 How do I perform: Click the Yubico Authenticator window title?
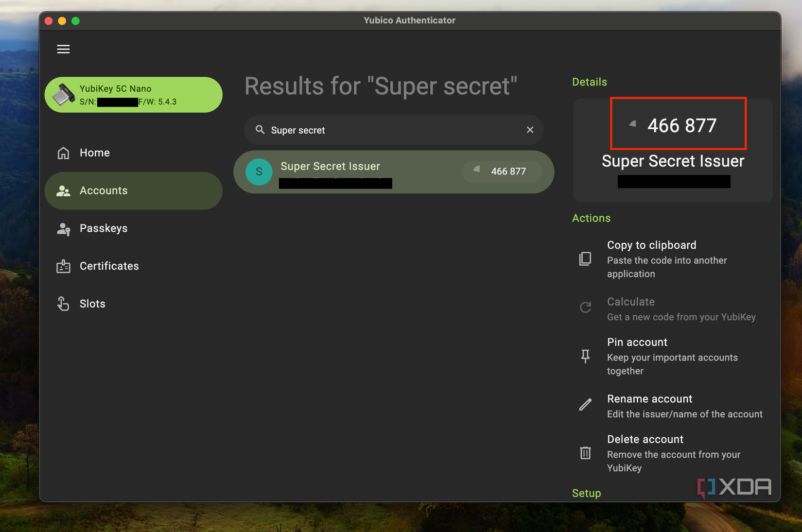(x=409, y=20)
